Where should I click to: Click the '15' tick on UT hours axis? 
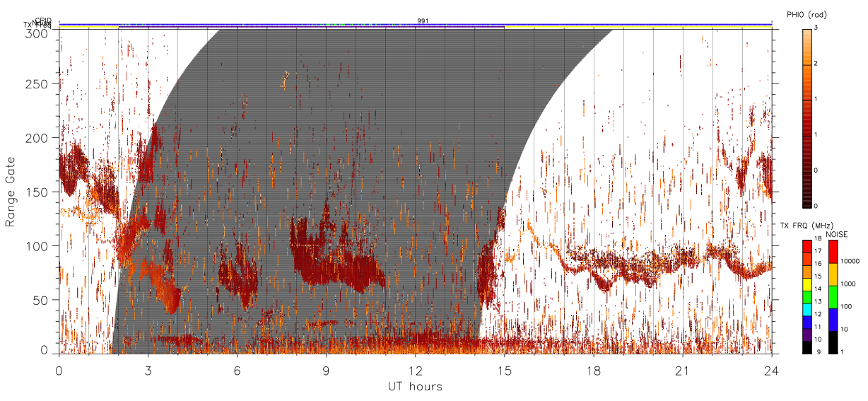tap(504, 371)
